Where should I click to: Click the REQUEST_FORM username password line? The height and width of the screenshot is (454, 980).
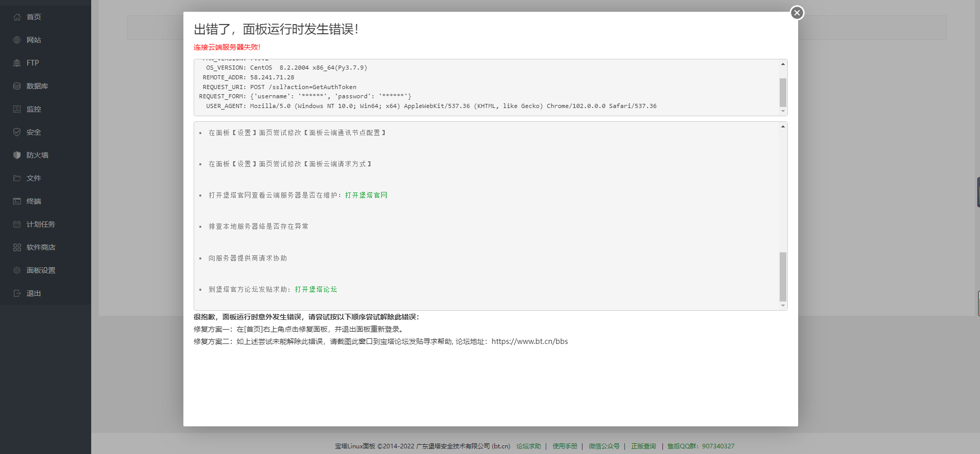[x=305, y=96]
